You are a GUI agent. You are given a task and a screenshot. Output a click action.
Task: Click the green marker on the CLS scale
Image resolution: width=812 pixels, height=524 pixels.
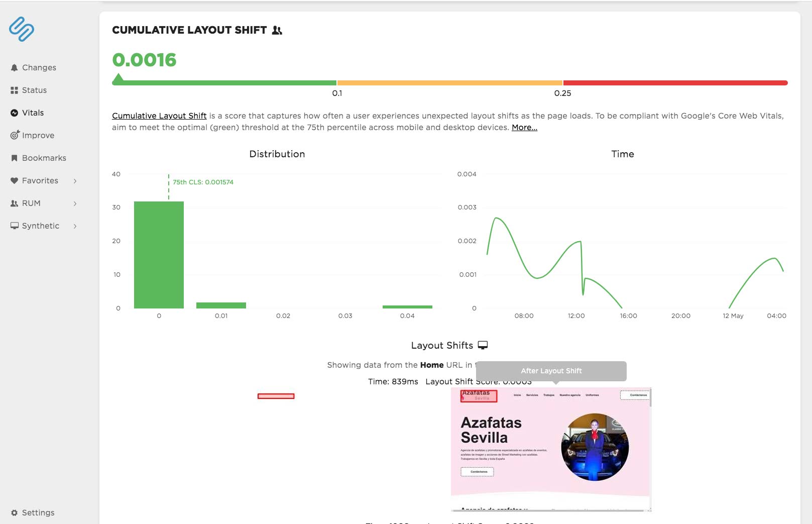[118, 78]
